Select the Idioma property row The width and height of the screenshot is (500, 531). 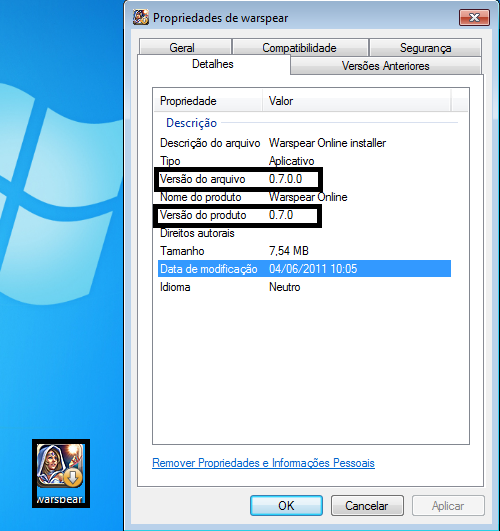[304, 287]
